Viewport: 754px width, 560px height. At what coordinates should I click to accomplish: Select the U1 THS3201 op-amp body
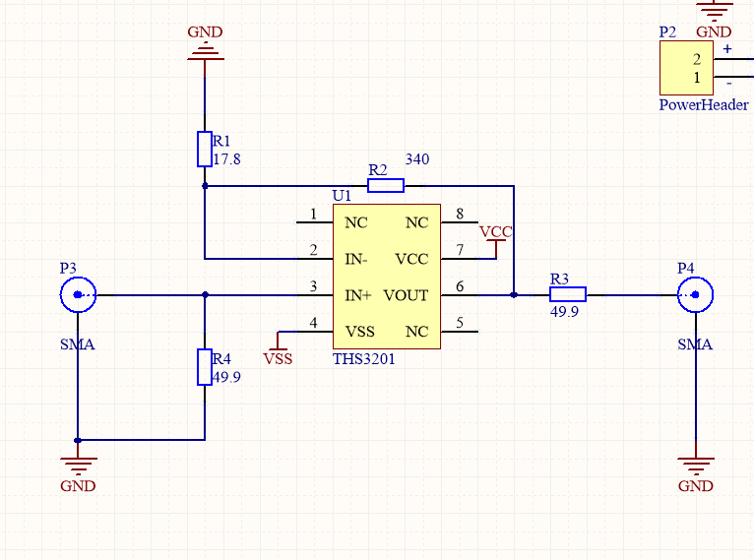pyautogui.click(x=387, y=277)
